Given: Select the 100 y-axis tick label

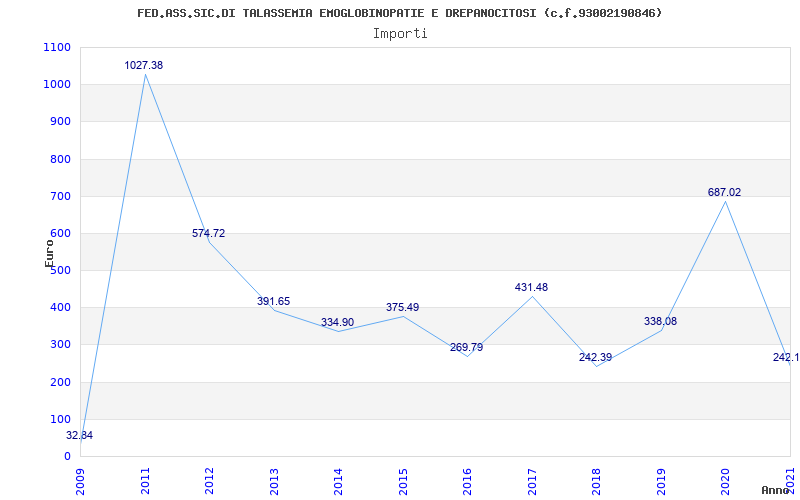Looking at the screenshot, I should pyautogui.click(x=61, y=419).
